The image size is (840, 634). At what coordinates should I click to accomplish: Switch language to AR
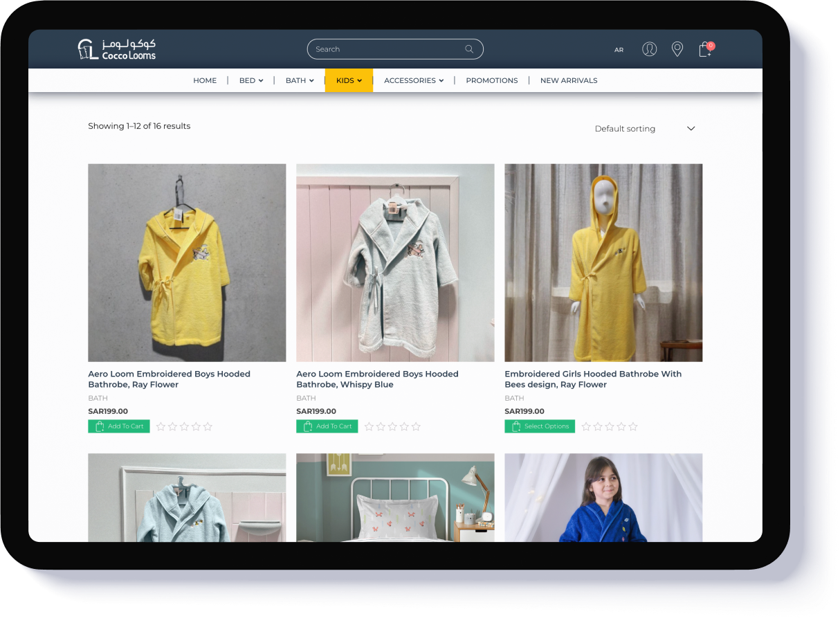[619, 50]
